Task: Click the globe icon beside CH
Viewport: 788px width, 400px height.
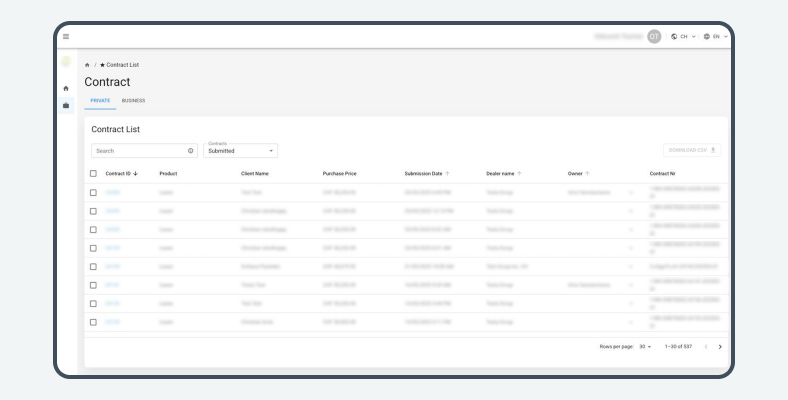Action: click(x=674, y=37)
